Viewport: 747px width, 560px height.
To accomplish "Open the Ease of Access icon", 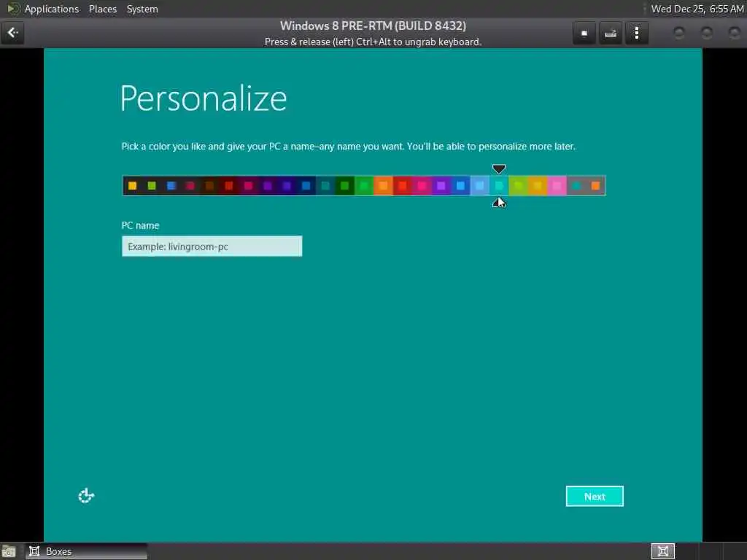I will pyautogui.click(x=86, y=496).
